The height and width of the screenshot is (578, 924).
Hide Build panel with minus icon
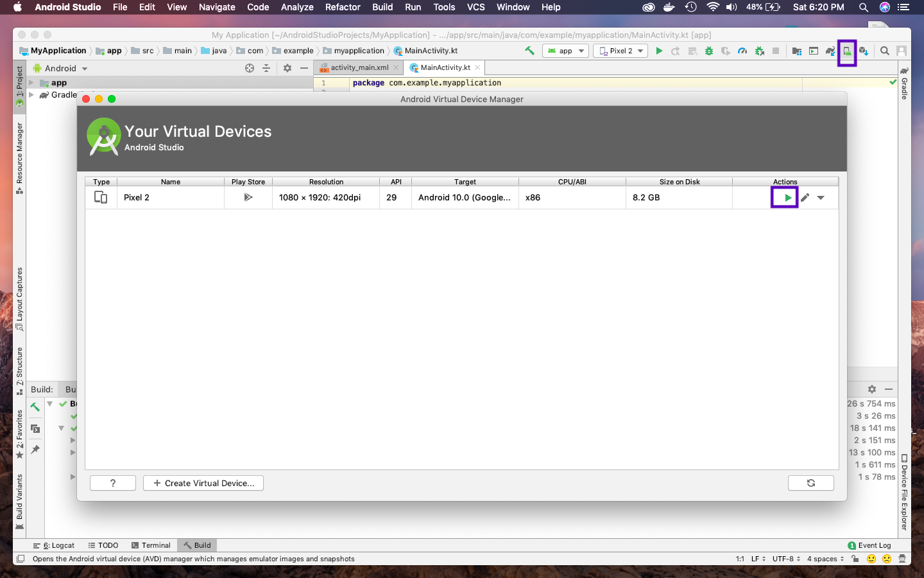point(889,389)
